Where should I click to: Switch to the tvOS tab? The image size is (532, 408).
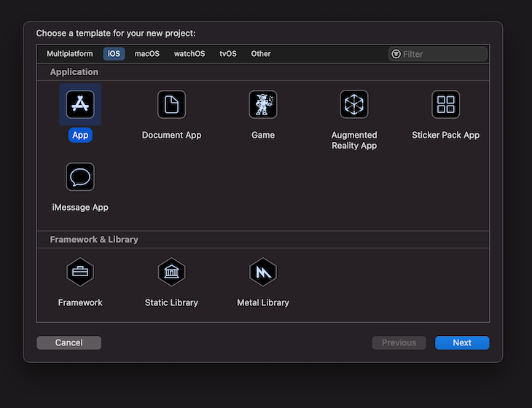(x=228, y=54)
